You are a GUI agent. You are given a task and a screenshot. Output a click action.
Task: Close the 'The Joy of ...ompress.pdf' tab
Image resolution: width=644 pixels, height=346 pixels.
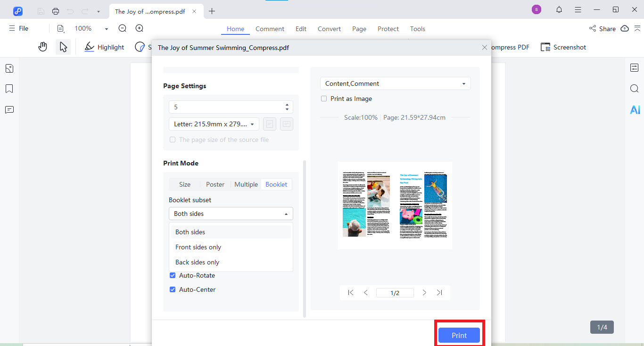194,11
